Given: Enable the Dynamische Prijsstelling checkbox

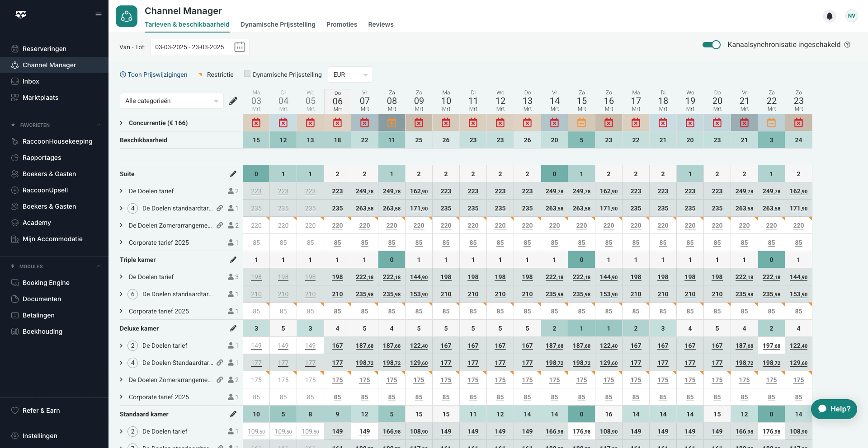Looking at the screenshot, I should point(247,74).
